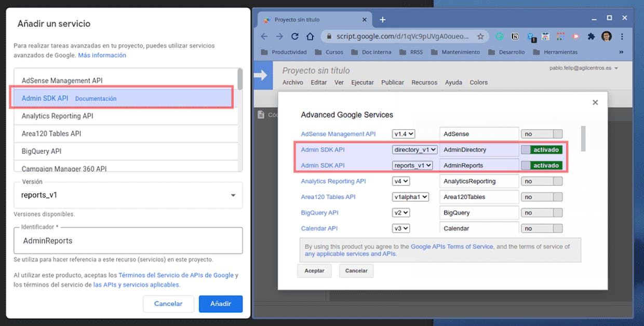The width and height of the screenshot is (644, 326).
Task: Select Analytics Reporting API in the services list
Action: 126,116
